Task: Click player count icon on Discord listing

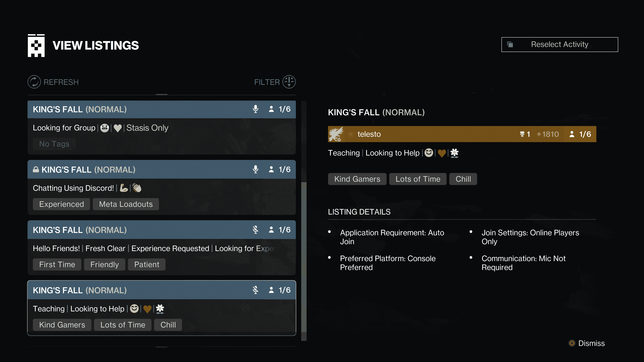Action: coord(271,169)
